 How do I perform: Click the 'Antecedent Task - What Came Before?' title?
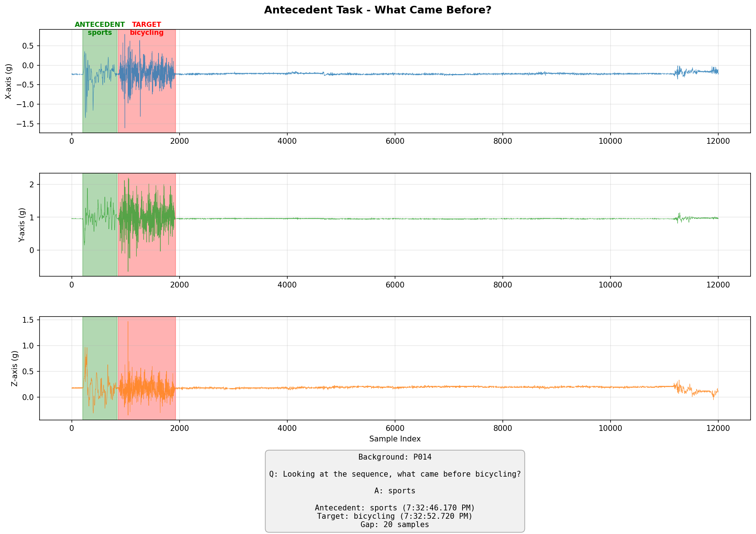377,10
